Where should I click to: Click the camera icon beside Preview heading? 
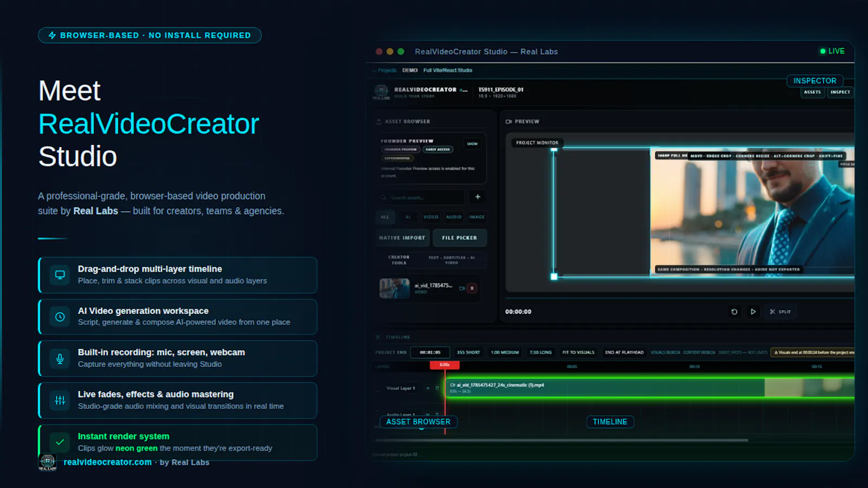509,121
